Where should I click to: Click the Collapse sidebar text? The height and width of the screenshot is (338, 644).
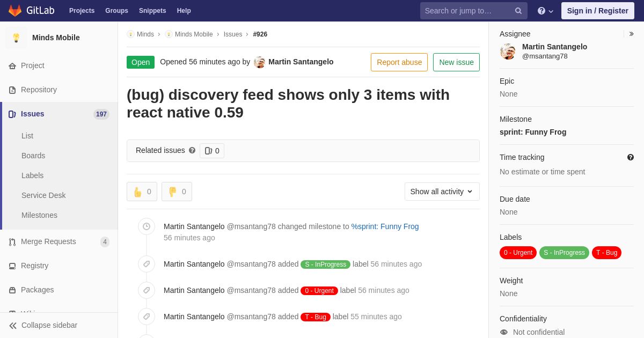(x=49, y=325)
